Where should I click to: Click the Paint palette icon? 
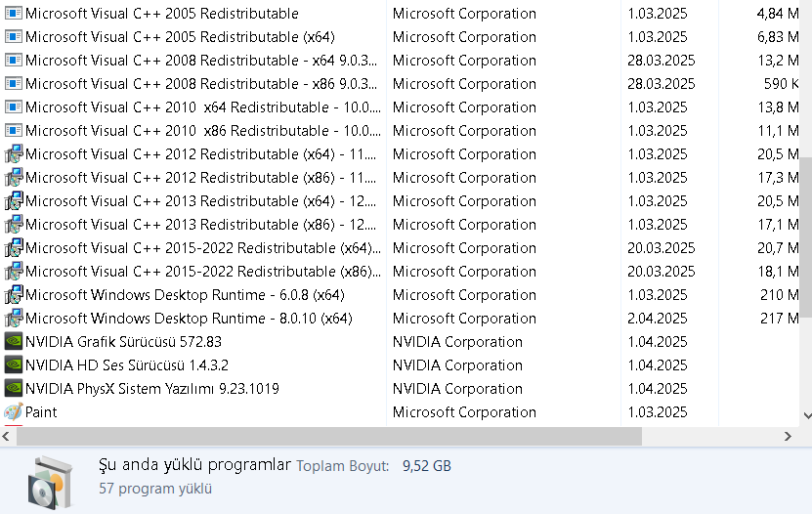point(14,412)
